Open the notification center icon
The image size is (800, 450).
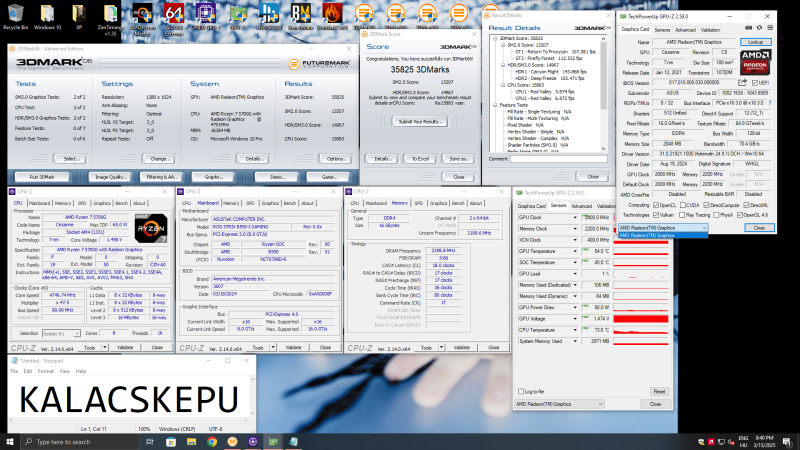(788, 442)
